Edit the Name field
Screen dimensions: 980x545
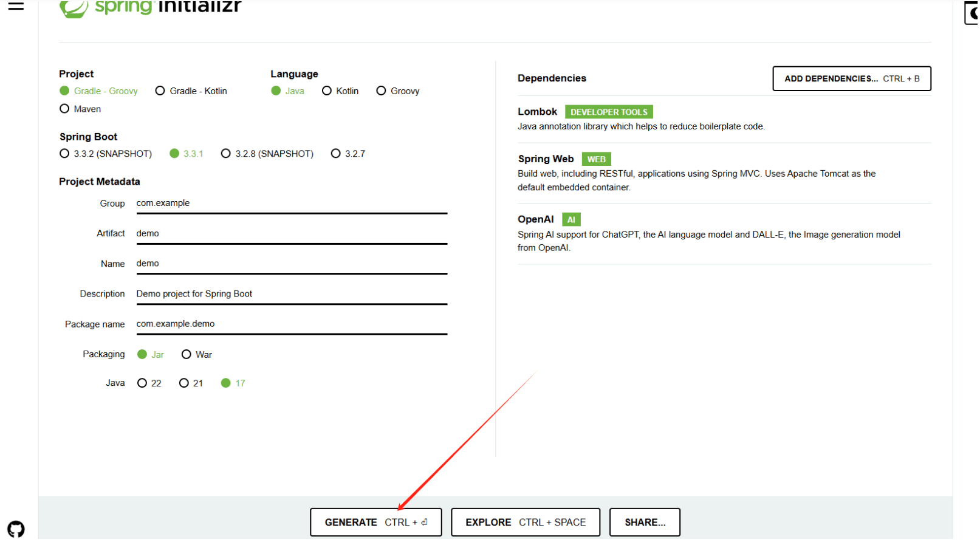292,264
